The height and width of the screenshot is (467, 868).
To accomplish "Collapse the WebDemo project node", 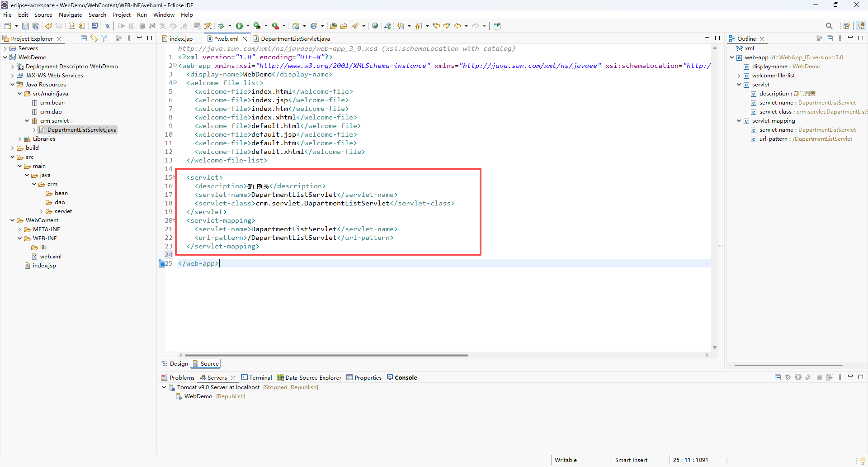I will click(x=5, y=57).
